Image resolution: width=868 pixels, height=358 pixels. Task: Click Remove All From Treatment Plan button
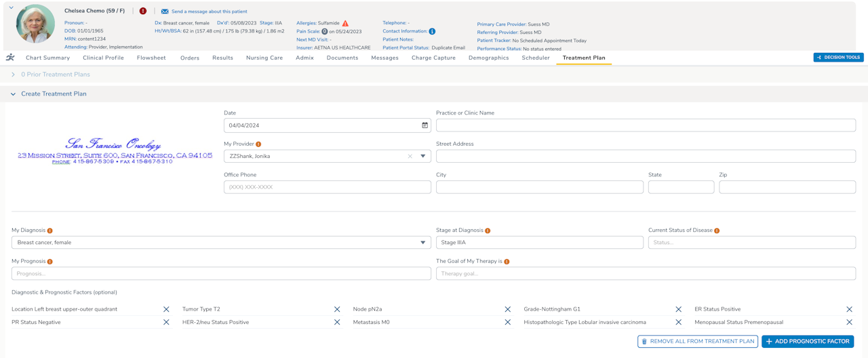point(697,342)
